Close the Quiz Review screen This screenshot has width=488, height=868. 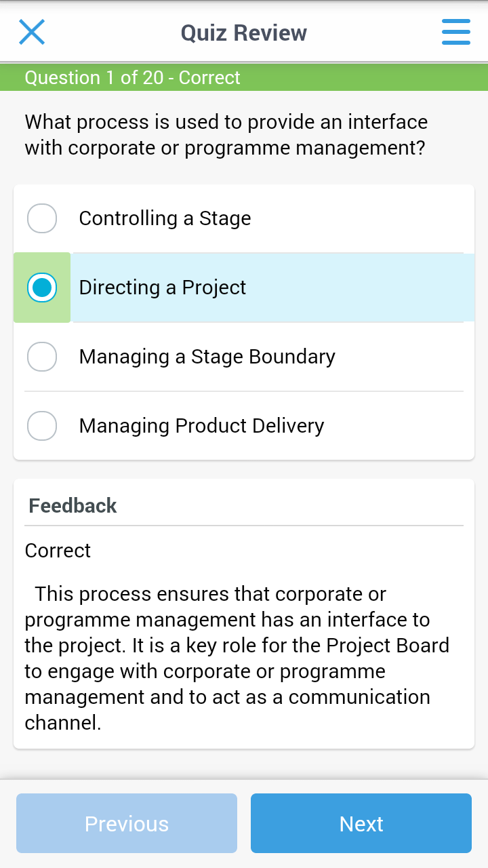coord(32,32)
